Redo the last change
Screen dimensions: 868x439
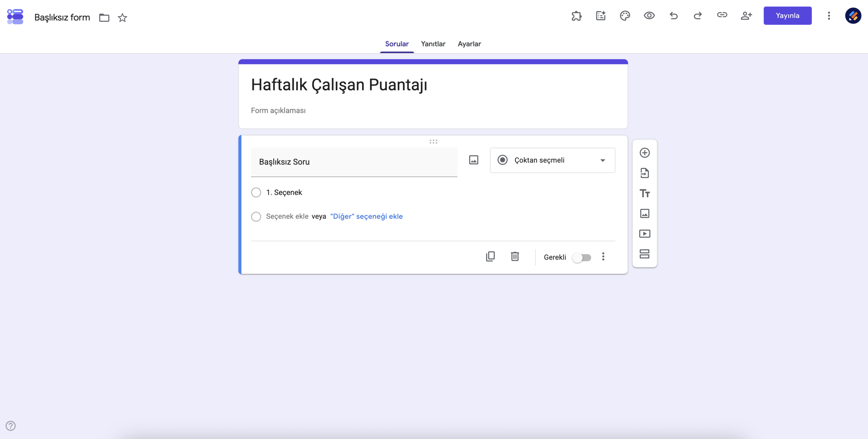(x=698, y=16)
